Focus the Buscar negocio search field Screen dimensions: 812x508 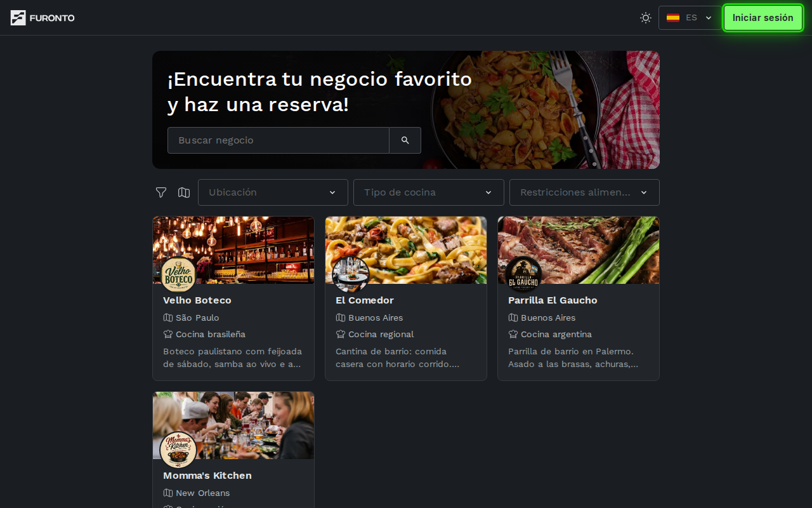tap(278, 140)
